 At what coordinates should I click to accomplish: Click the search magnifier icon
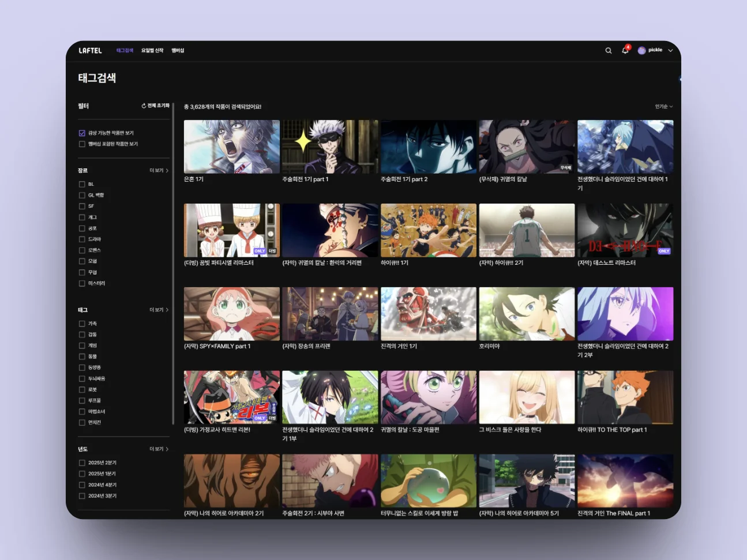[608, 51]
